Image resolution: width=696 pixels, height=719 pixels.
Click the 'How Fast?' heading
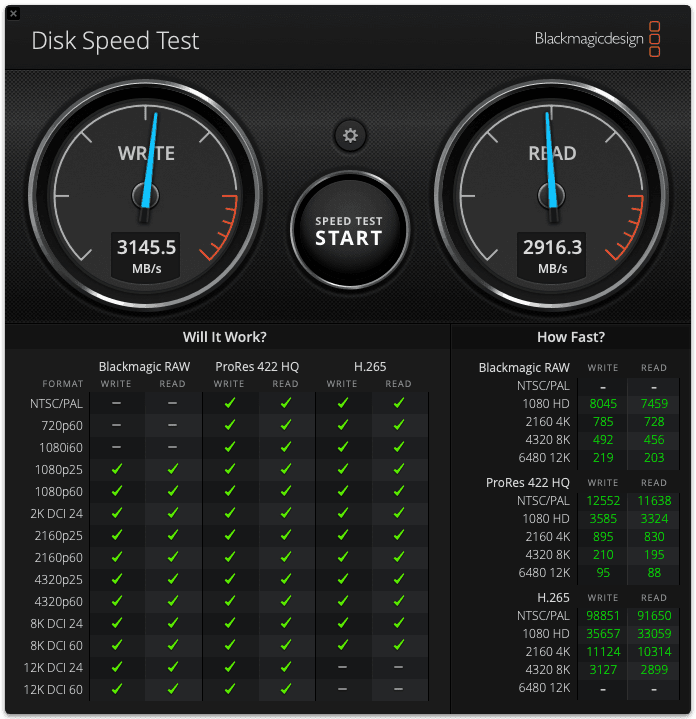[x=571, y=337]
